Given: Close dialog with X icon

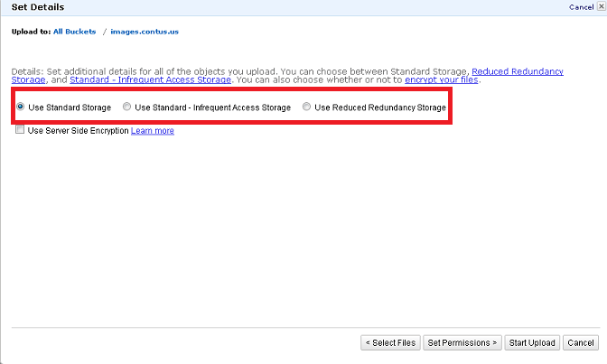Looking at the screenshot, I should tap(602, 6).
